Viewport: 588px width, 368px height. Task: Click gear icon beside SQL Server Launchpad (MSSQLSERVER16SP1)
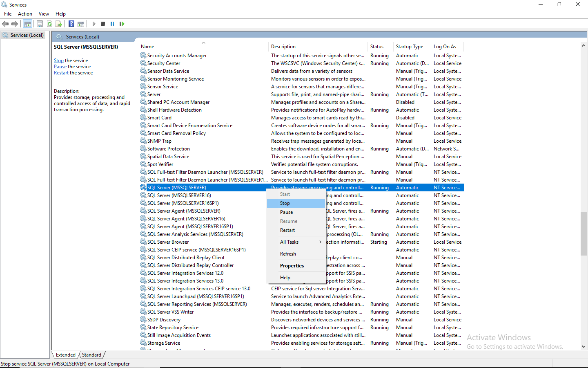tap(143, 296)
